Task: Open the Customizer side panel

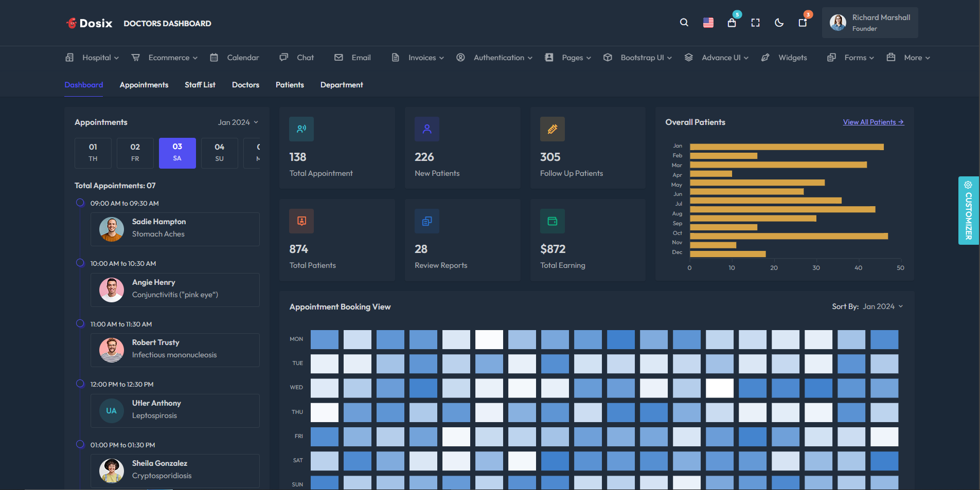Action: click(x=968, y=210)
